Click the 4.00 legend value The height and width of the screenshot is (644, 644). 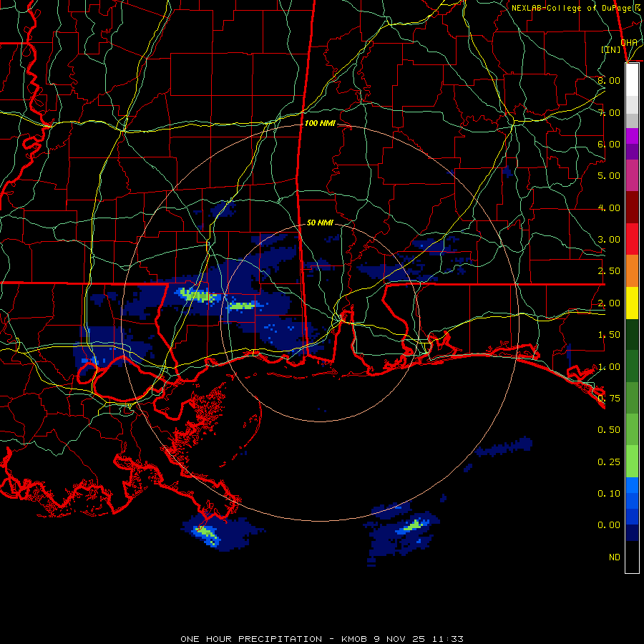pyautogui.click(x=609, y=208)
